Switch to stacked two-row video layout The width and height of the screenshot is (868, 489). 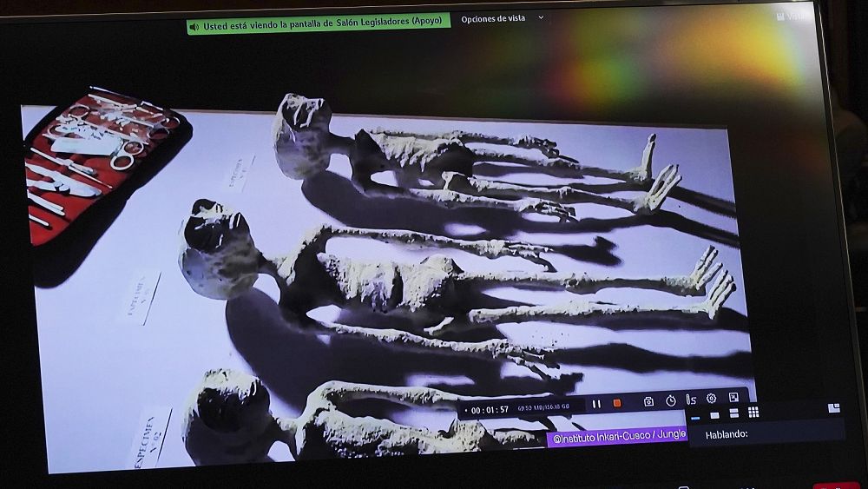coord(733,413)
